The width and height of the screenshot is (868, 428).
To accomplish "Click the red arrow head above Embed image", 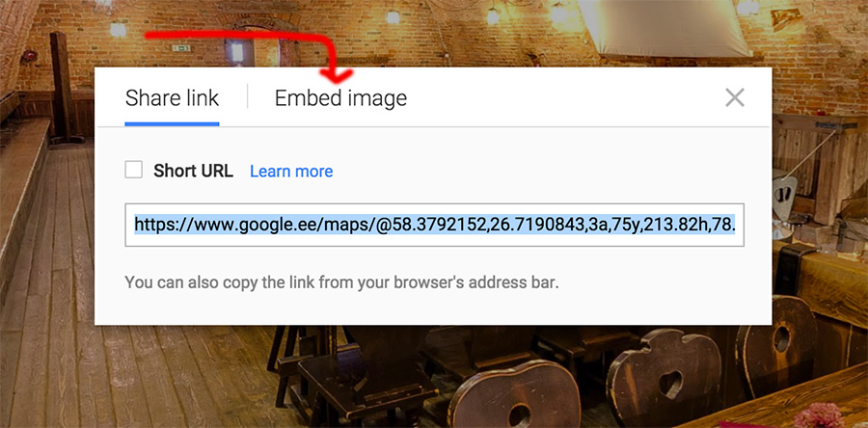I will [336, 74].
